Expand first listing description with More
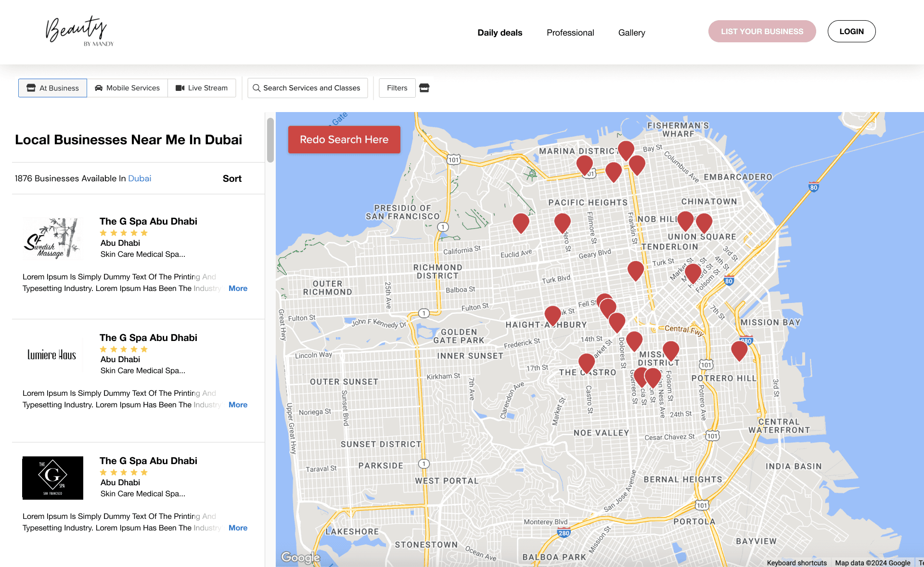The image size is (924, 567). pos(238,289)
